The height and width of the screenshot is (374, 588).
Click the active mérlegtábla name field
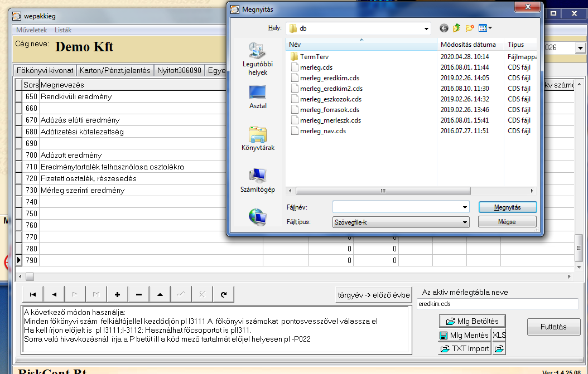497,304
